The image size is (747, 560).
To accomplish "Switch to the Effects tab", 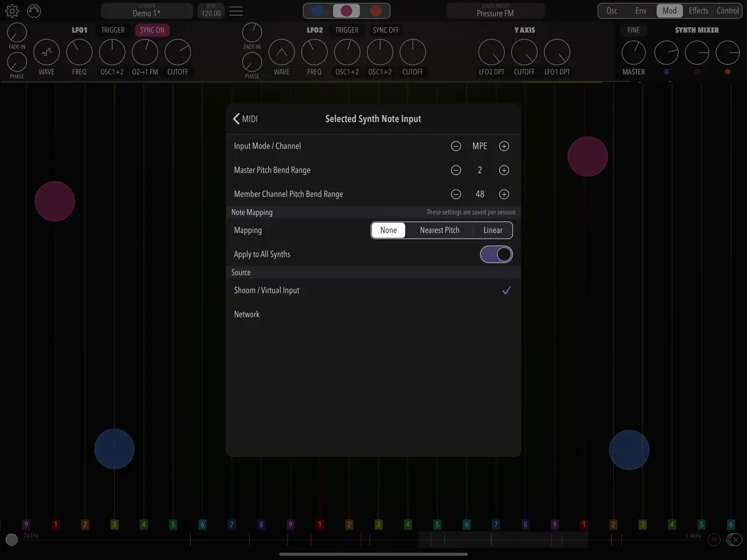I will click(698, 10).
